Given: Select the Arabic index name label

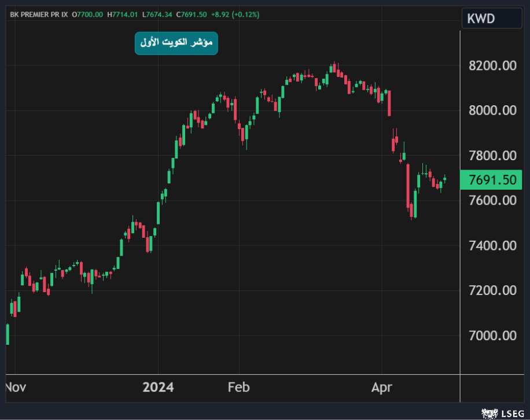Looking at the screenshot, I should click(176, 43).
